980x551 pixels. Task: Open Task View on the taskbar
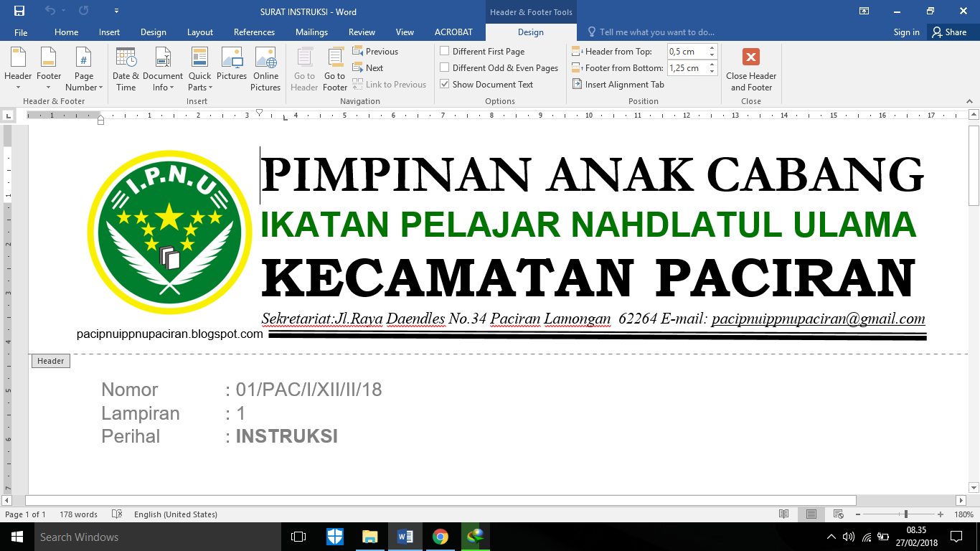pyautogui.click(x=298, y=537)
